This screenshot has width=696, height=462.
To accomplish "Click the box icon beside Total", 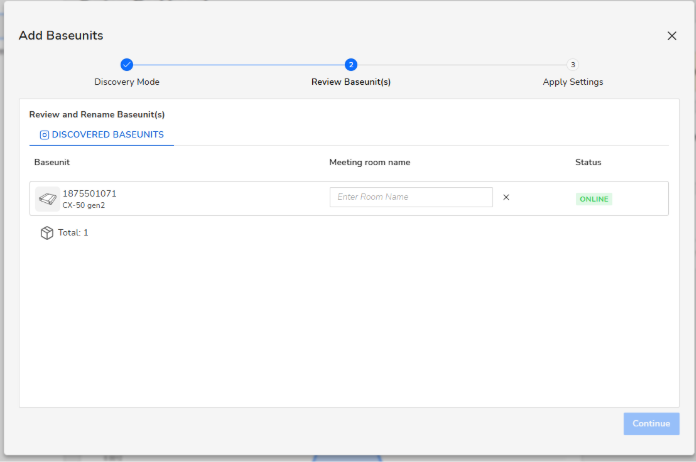I will pos(46,233).
